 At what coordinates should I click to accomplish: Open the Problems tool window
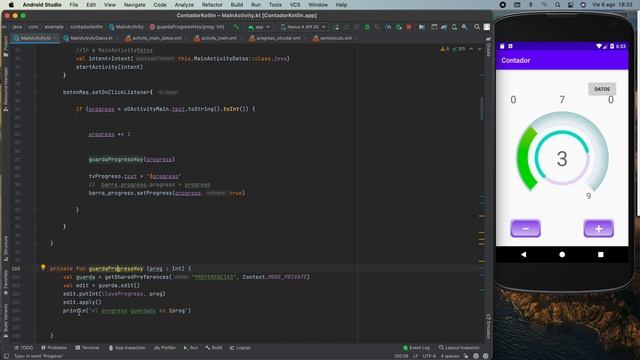53,348
